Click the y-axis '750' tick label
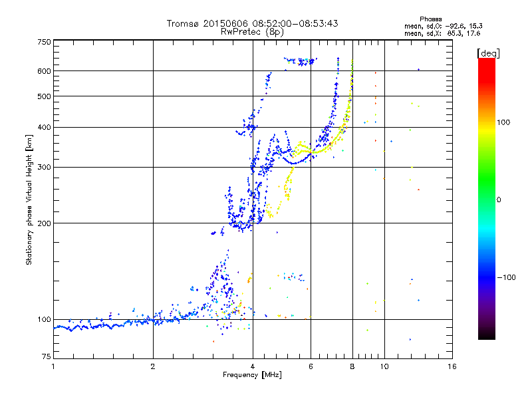532x399 pixels. [44, 42]
